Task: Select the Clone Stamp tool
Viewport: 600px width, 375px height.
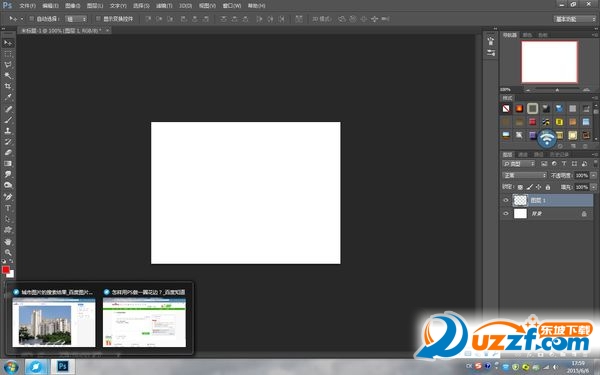Action: (8, 130)
